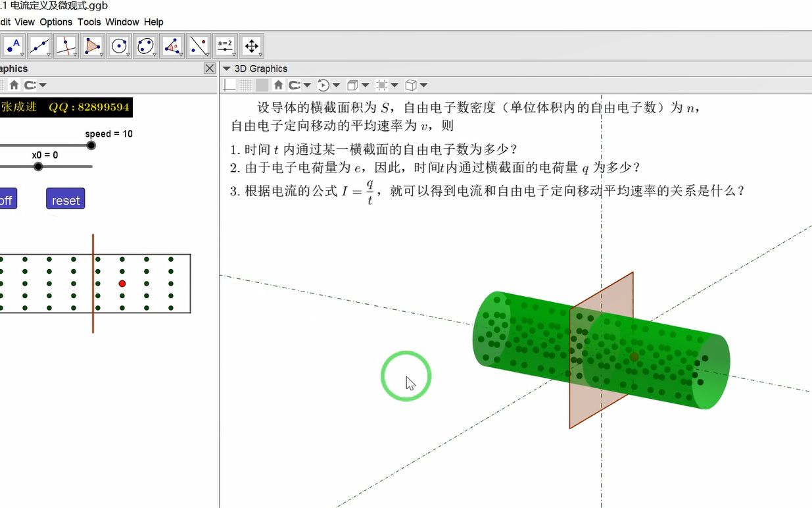Collapse the 3D Graphics panel header
This screenshot has width=812, height=508.
(227, 68)
